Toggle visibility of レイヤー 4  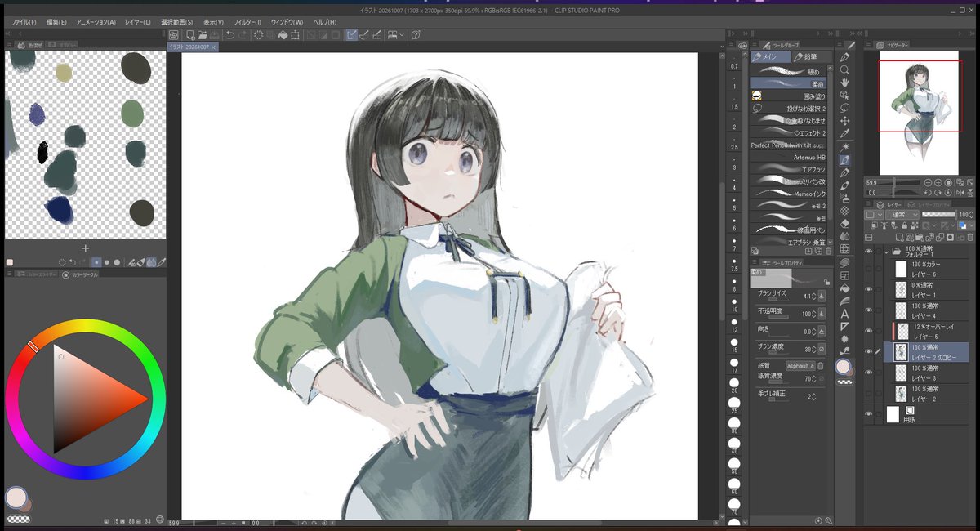point(868,310)
